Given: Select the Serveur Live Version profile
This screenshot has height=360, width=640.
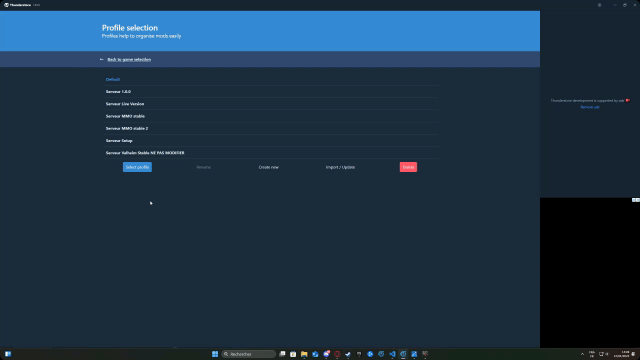Looking at the screenshot, I should (270, 104).
